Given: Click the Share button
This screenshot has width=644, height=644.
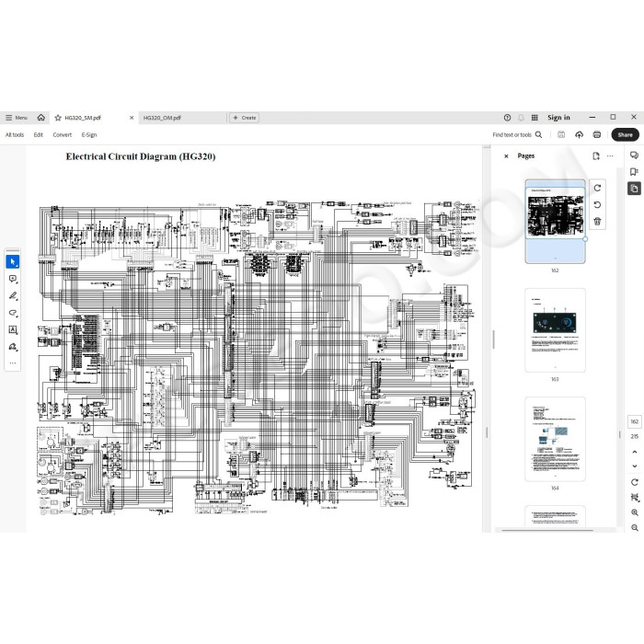Looking at the screenshot, I should [625, 134].
